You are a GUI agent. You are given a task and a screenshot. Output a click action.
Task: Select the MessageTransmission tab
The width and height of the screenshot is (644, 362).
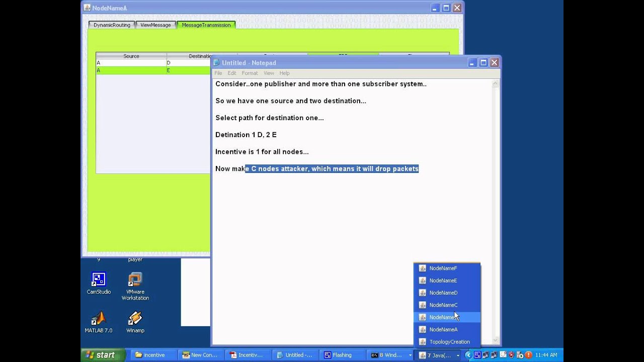(x=206, y=25)
